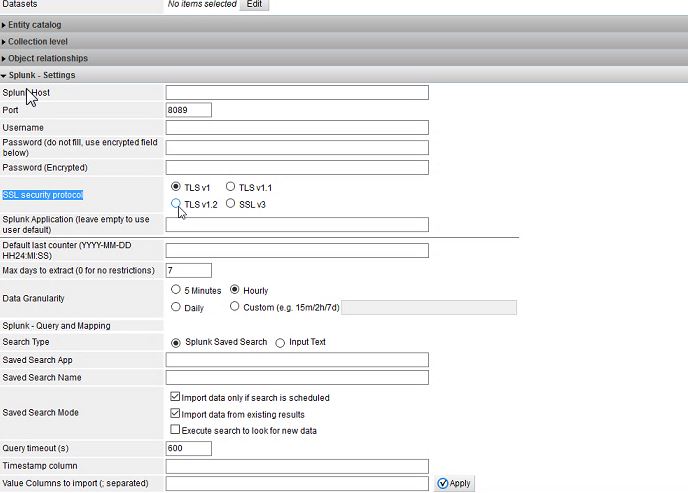This screenshot has width=688, height=493.
Task: Click the Value Columns to import field
Action: (x=297, y=483)
